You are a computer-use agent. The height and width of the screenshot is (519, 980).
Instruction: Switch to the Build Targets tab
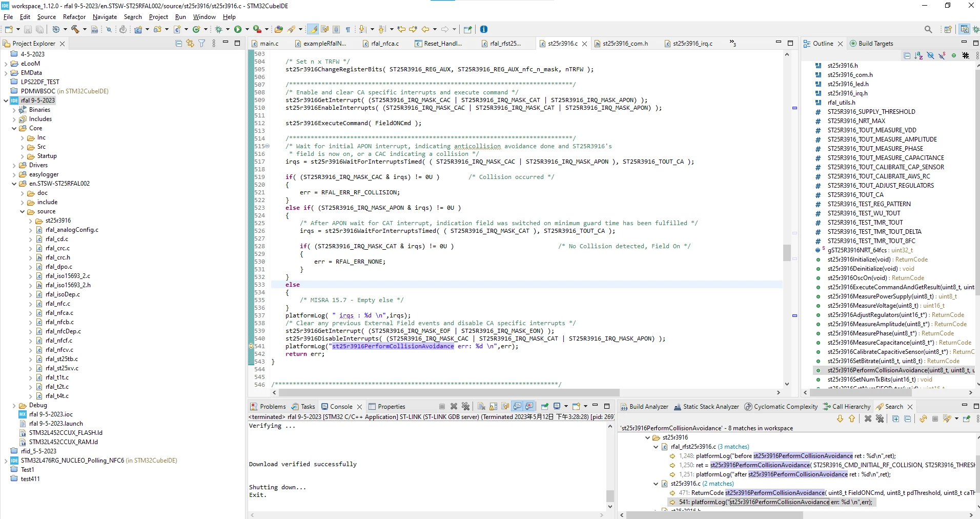pos(871,44)
